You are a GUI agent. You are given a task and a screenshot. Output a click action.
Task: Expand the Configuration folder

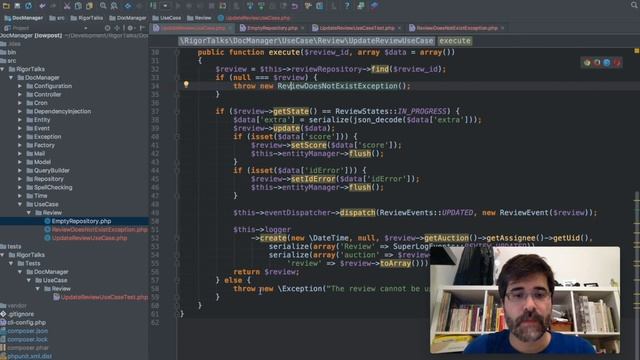point(20,86)
